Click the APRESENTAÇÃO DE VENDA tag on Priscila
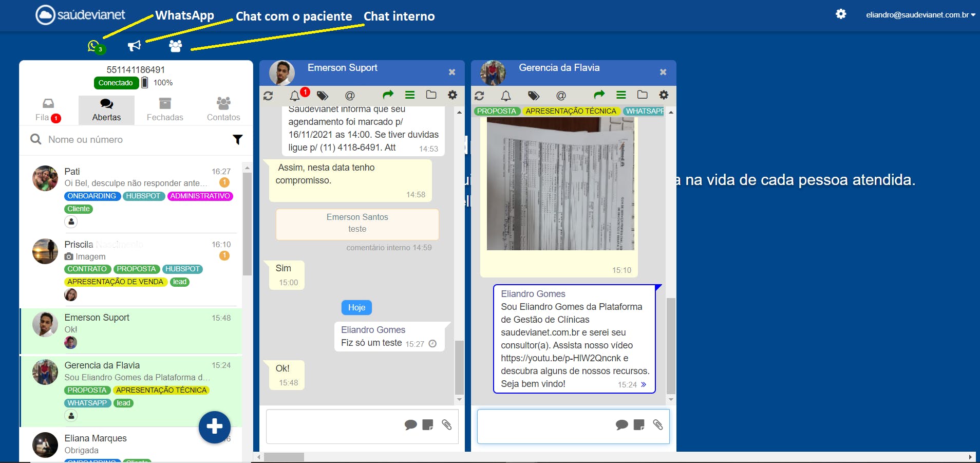980x463 pixels. coord(116,282)
